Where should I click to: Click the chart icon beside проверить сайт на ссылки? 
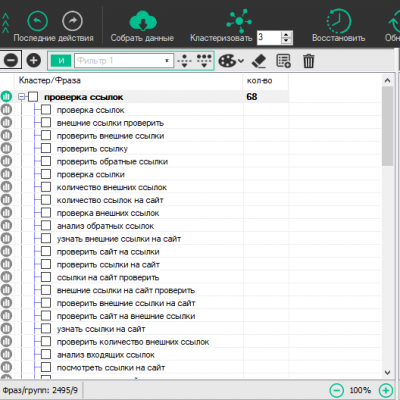pos(6,251)
